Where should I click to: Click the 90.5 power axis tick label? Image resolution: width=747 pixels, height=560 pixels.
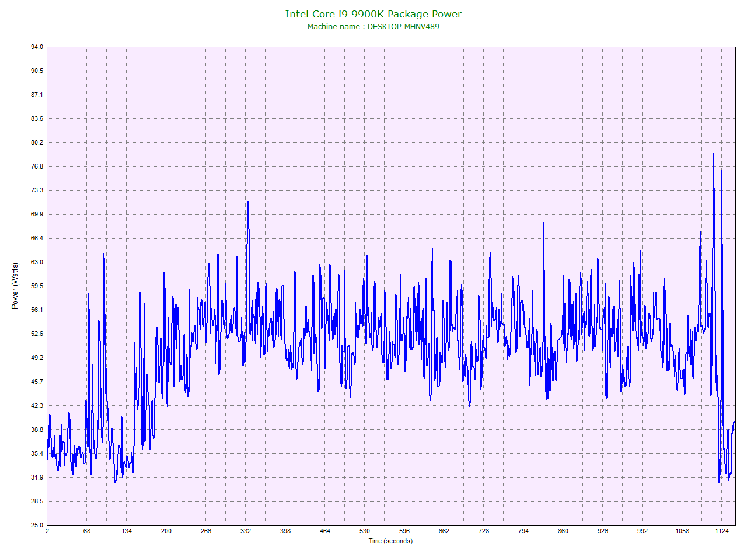37,71
